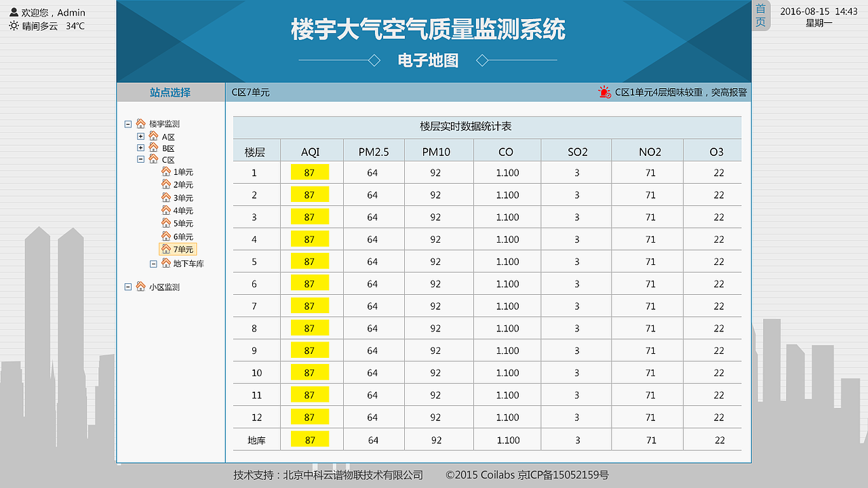Click the Admin user profile icon
This screenshot has width=868, height=488.
tap(14, 12)
